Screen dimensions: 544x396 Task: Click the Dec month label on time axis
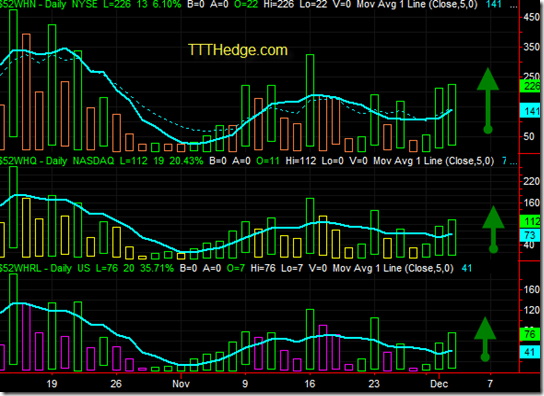(x=439, y=384)
